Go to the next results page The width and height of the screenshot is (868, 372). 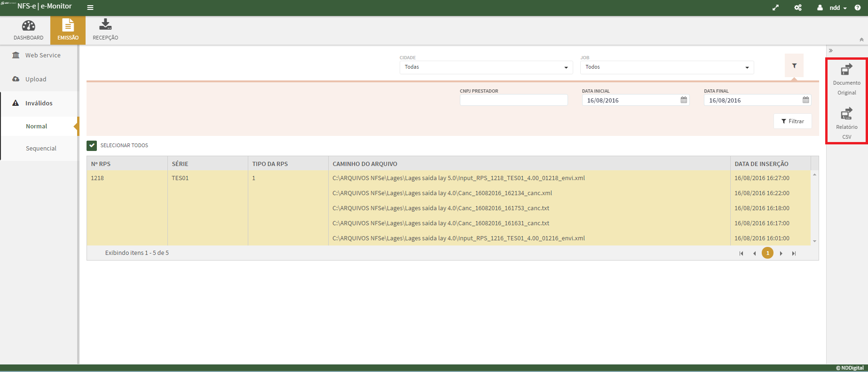click(x=781, y=253)
